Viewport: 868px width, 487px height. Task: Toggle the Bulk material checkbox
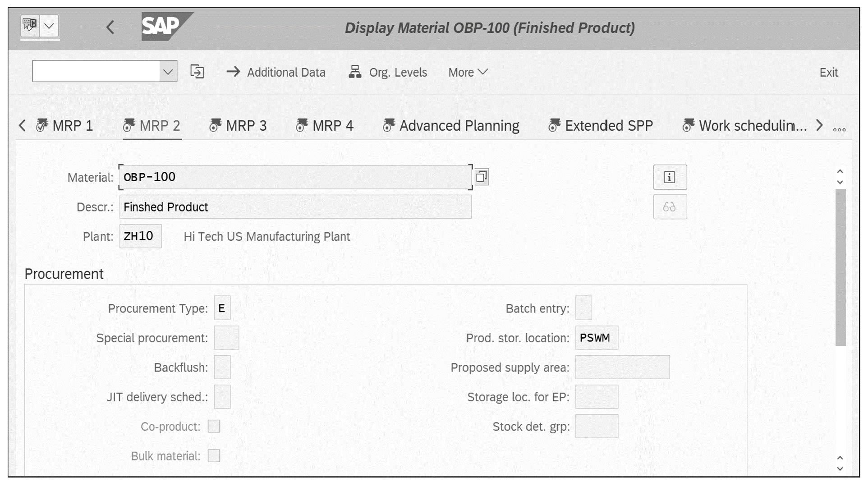point(214,456)
